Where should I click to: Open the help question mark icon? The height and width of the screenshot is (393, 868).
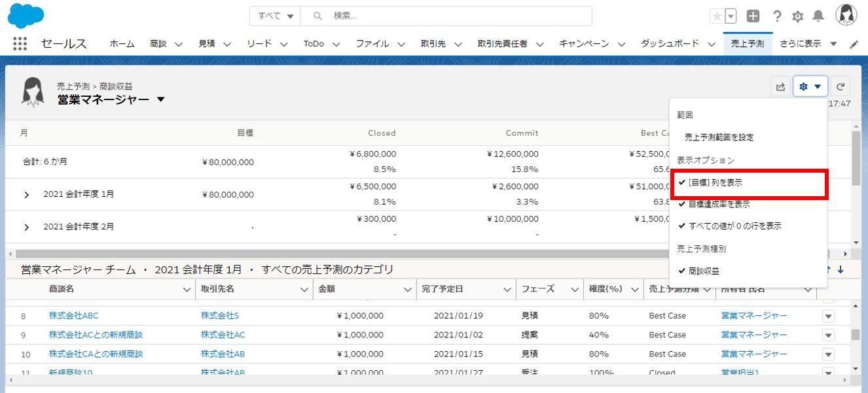pyautogui.click(x=777, y=16)
